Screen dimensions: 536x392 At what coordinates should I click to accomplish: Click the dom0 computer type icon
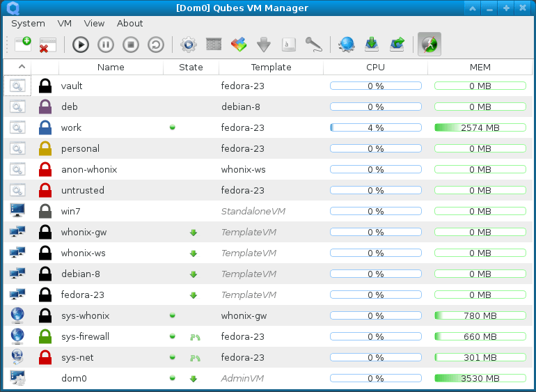pos(17,377)
